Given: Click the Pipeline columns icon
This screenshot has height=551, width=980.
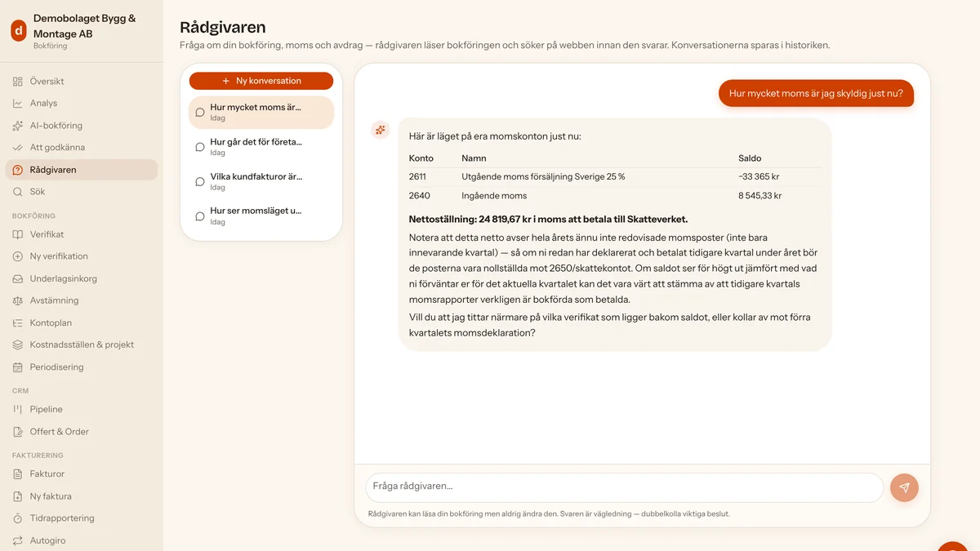Looking at the screenshot, I should 18,409.
